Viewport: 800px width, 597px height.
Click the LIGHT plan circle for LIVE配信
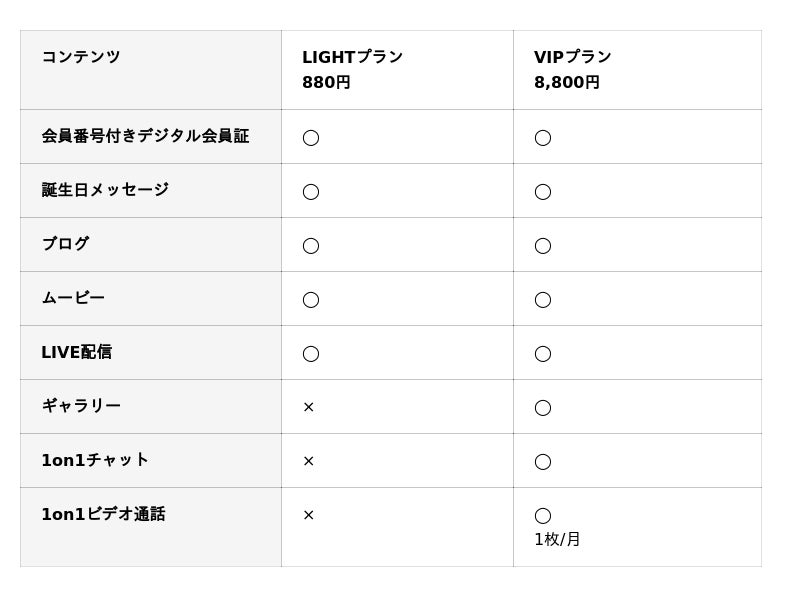(x=311, y=353)
